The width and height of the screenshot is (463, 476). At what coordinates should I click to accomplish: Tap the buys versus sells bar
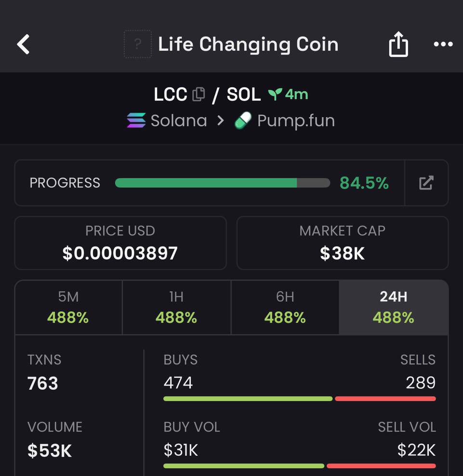[300, 398]
